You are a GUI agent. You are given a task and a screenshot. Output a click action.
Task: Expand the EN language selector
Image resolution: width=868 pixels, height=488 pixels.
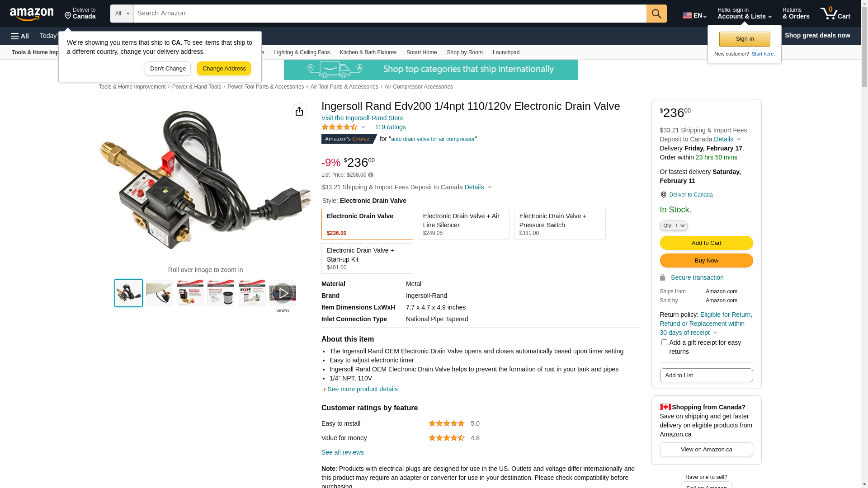point(694,15)
